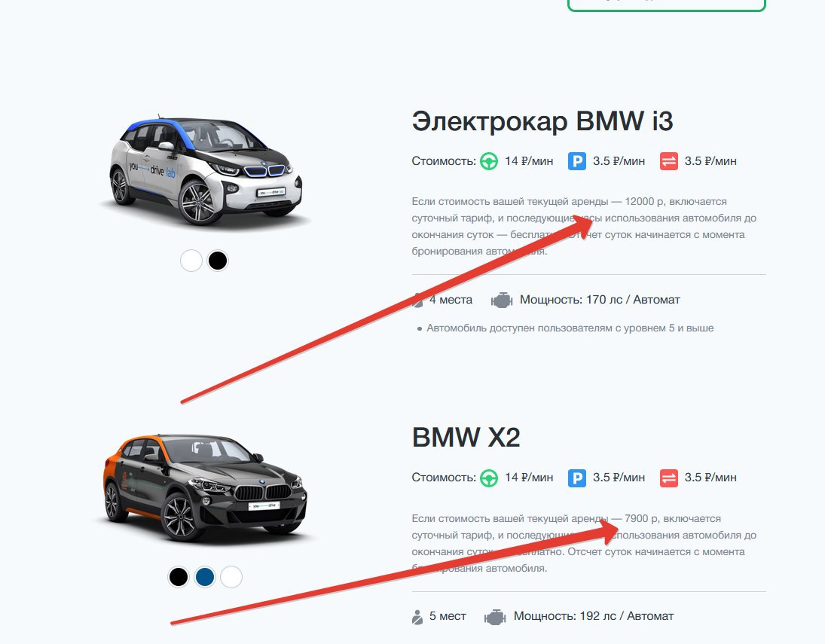The width and height of the screenshot is (825, 644).
Task: Click the blue parking icon for BMW X2
Action: [x=577, y=478]
